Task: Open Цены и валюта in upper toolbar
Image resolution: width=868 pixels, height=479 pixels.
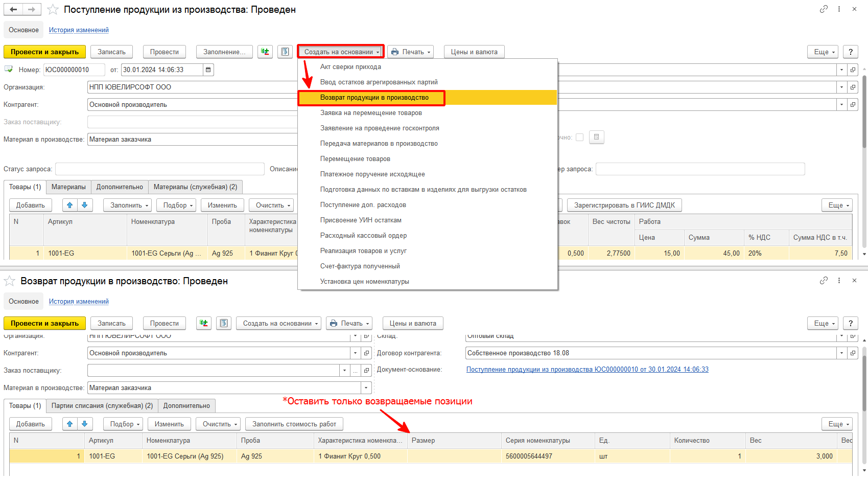Action: [474, 52]
